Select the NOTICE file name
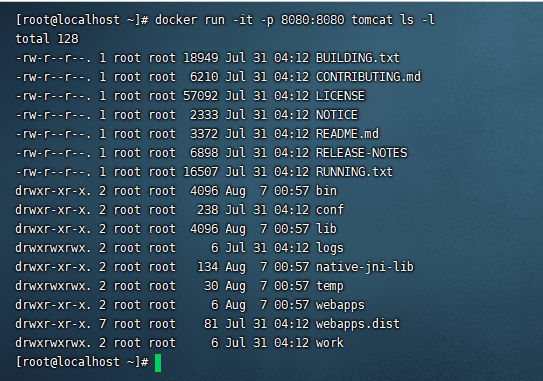The image size is (543, 381). (x=337, y=115)
